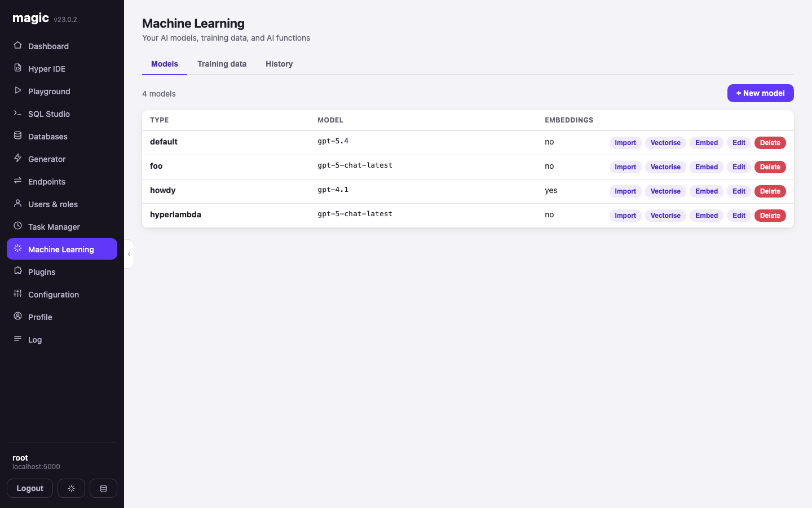Click the sparkle icon button beside Logout

tap(71, 488)
